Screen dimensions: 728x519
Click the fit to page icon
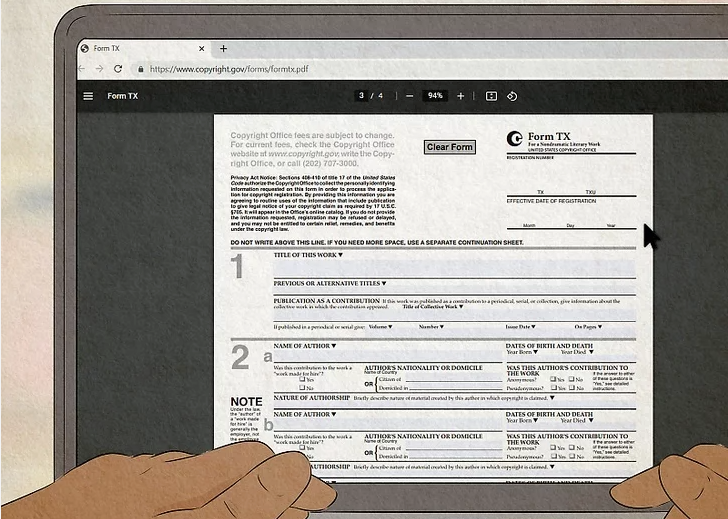491,96
